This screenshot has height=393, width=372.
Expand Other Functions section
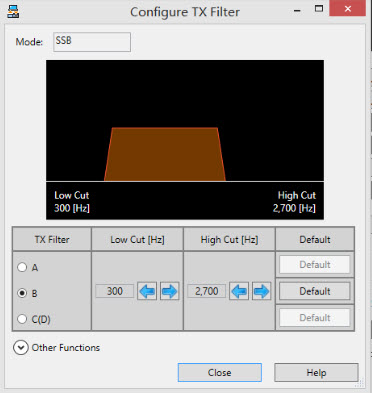(x=21, y=348)
